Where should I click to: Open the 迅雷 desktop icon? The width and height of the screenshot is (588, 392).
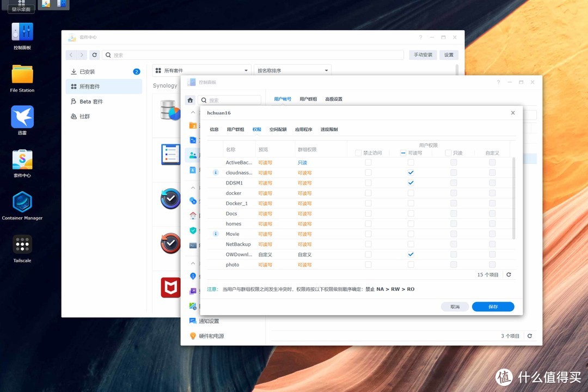tap(22, 117)
